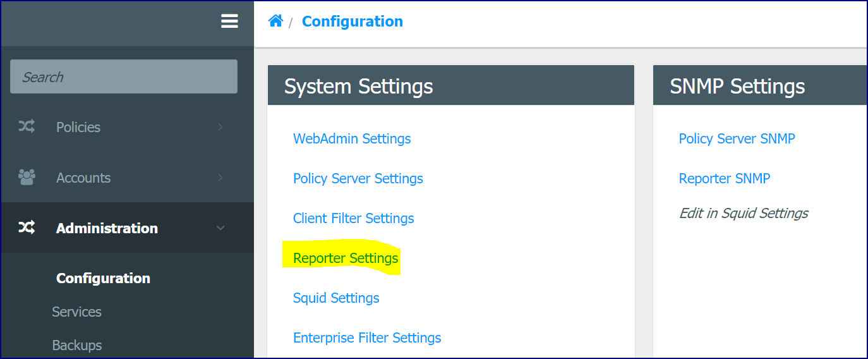This screenshot has width=868, height=359.
Task: Toggle the hamburger menu icon
Action: (229, 21)
